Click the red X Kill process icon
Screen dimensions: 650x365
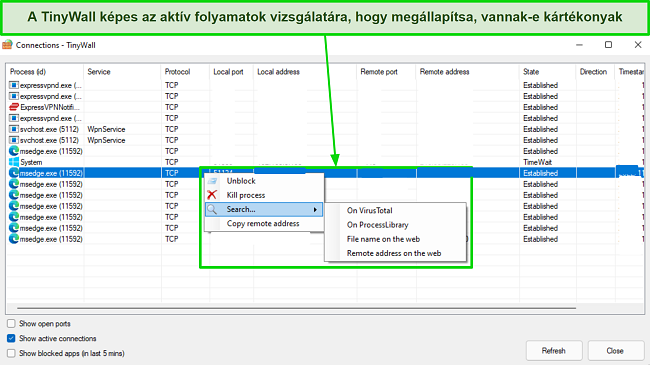click(x=212, y=195)
